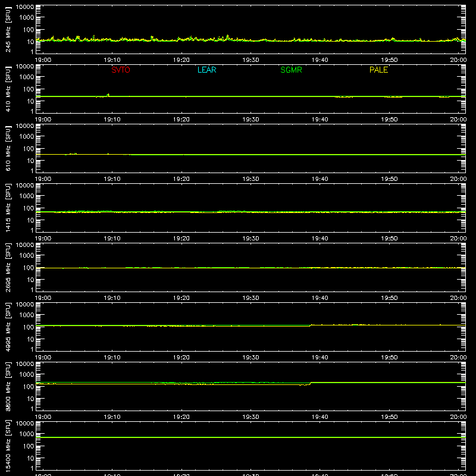Select the 2695 MHz [SFU] axis title
This screenshot has height=476, width=476.
[x=8, y=267]
